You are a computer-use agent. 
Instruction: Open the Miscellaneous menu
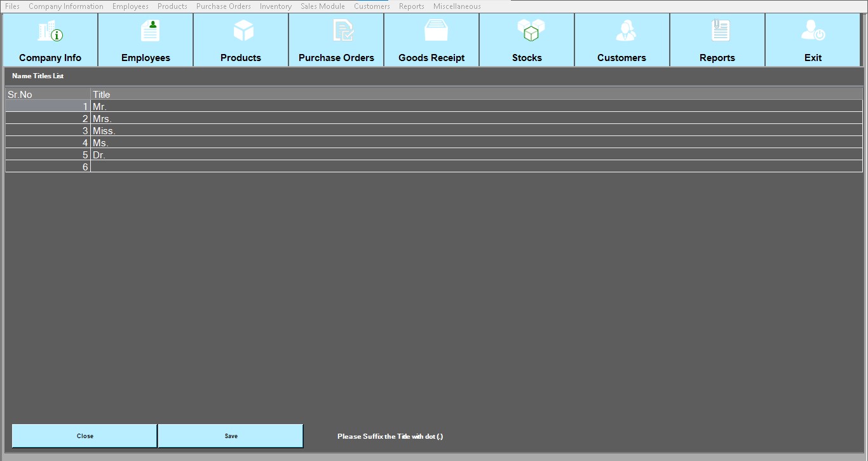(457, 6)
